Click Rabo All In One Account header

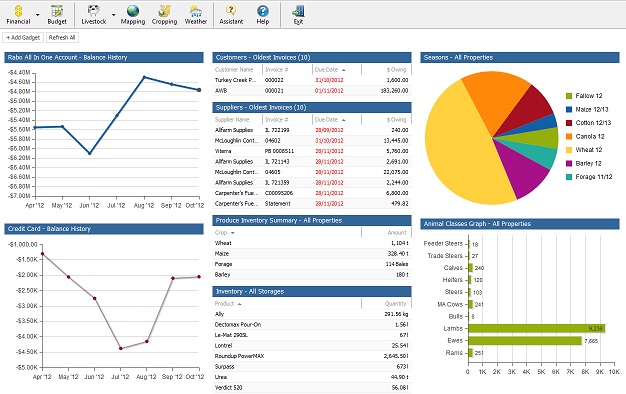pos(104,57)
